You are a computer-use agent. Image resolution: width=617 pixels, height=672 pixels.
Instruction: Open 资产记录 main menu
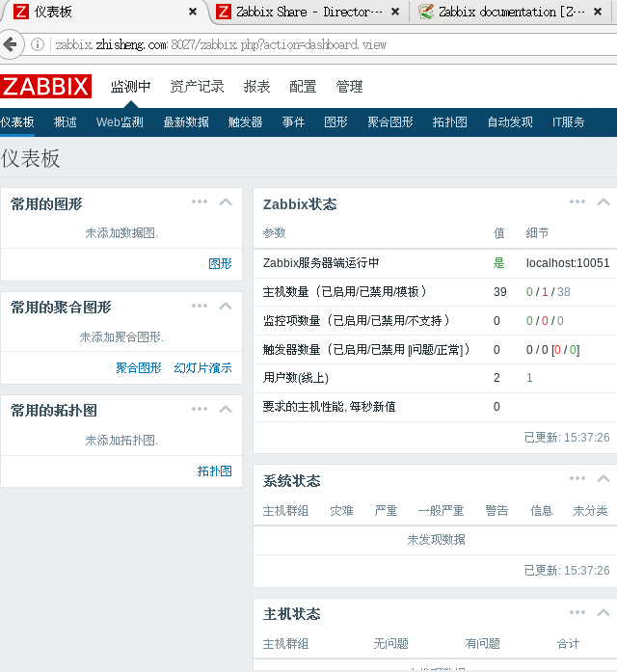click(197, 87)
